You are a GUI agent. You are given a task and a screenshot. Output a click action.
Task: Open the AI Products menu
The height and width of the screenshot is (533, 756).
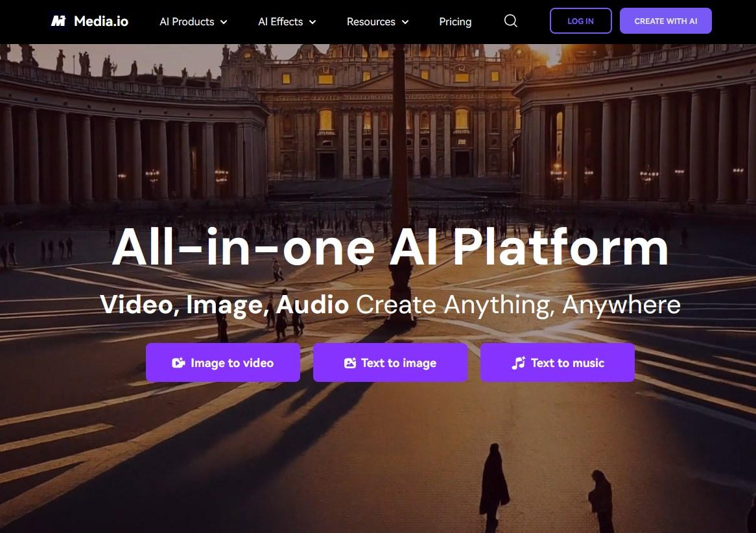(x=193, y=21)
